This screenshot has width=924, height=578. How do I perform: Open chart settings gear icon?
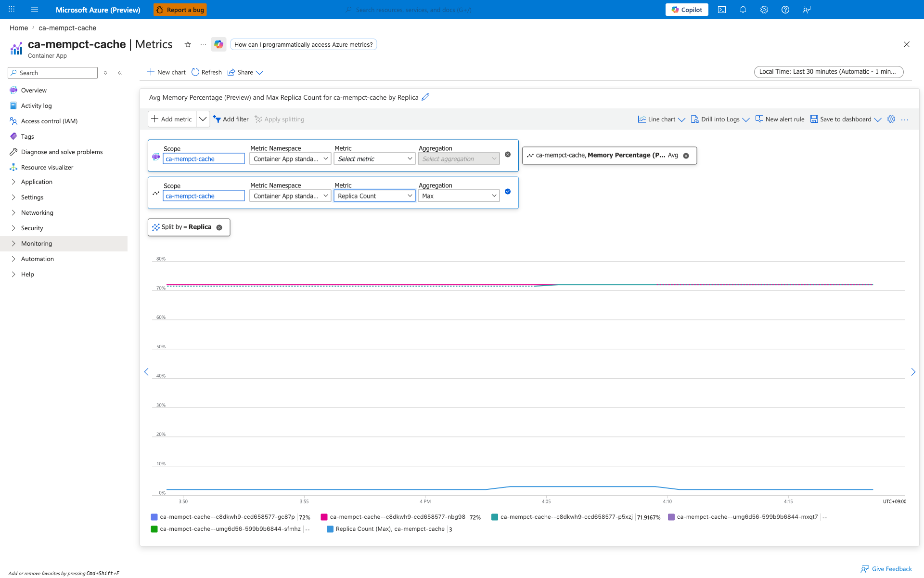891,119
